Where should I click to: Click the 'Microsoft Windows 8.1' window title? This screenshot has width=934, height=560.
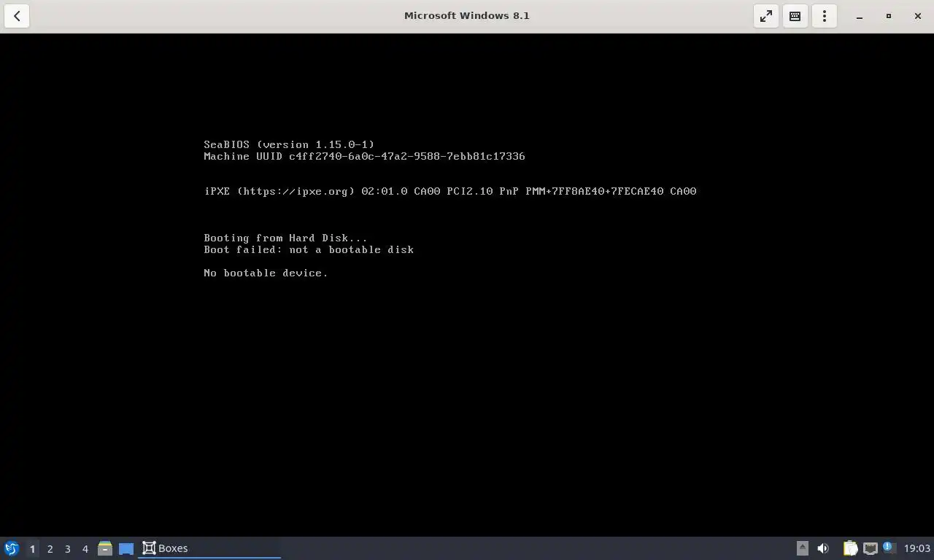click(467, 15)
